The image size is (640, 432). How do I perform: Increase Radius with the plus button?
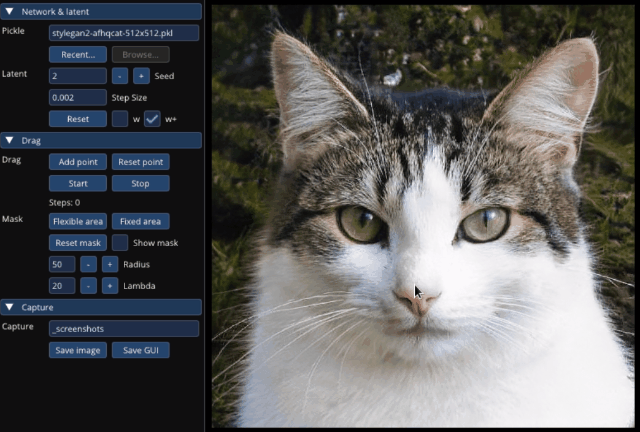[x=110, y=264]
